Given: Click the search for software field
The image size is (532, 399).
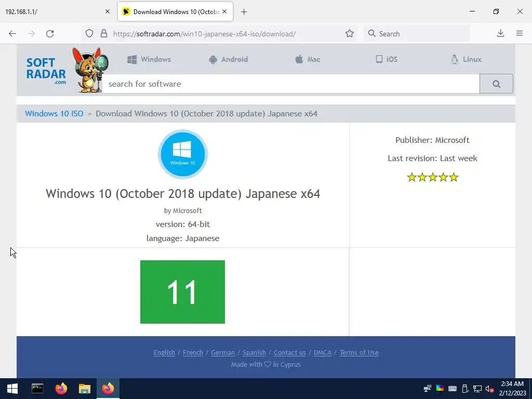Looking at the screenshot, I should 291,84.
